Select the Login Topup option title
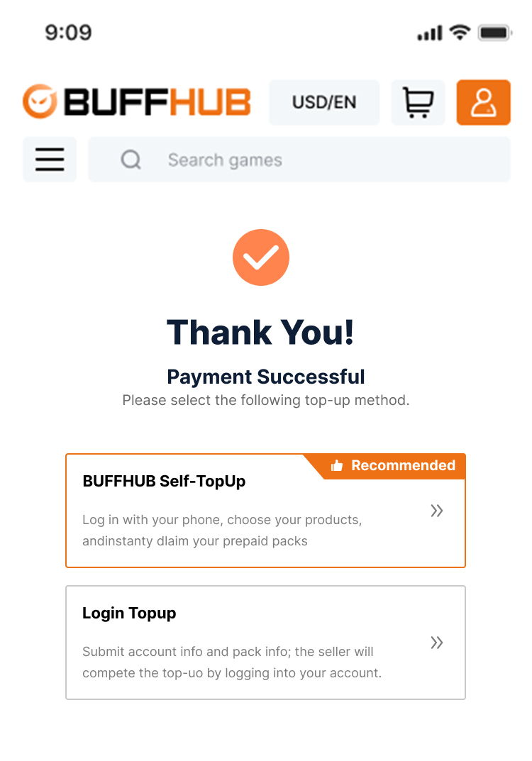The width and height of the screenshot is (532, 761). pos(129,613)
